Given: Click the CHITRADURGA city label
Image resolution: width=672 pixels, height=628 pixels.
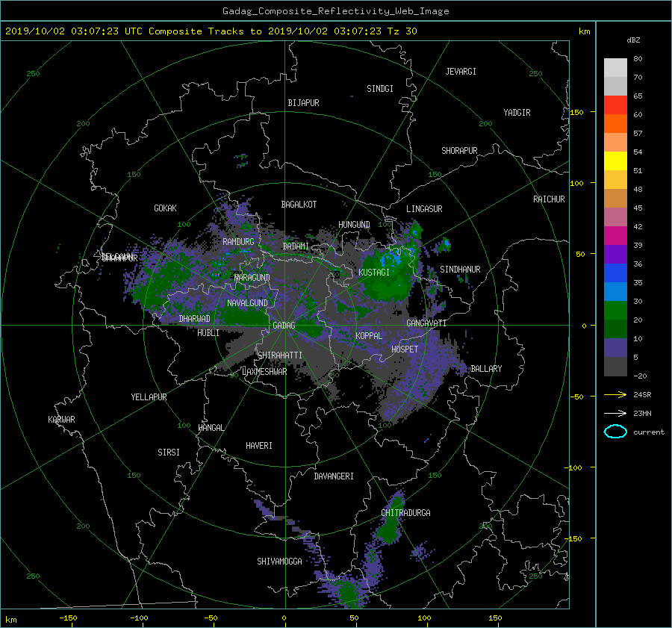Looking at the screenshot, I should [405, 513].
